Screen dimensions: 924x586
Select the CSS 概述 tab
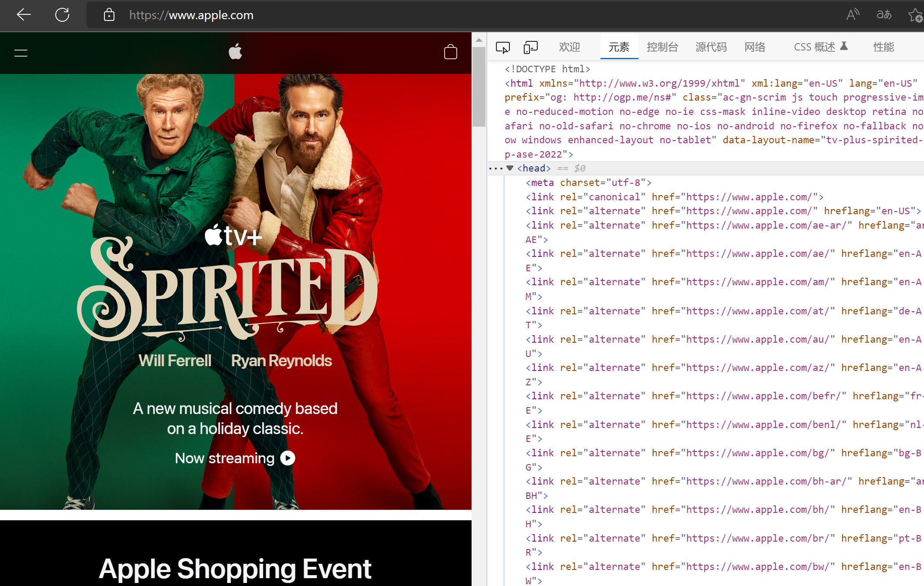point(814,47)
